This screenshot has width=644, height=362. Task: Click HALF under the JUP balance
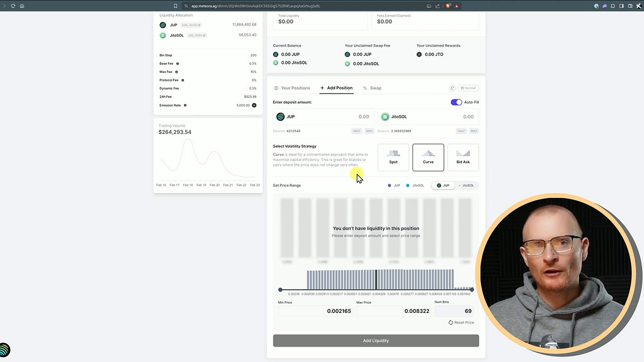point(356,131)
